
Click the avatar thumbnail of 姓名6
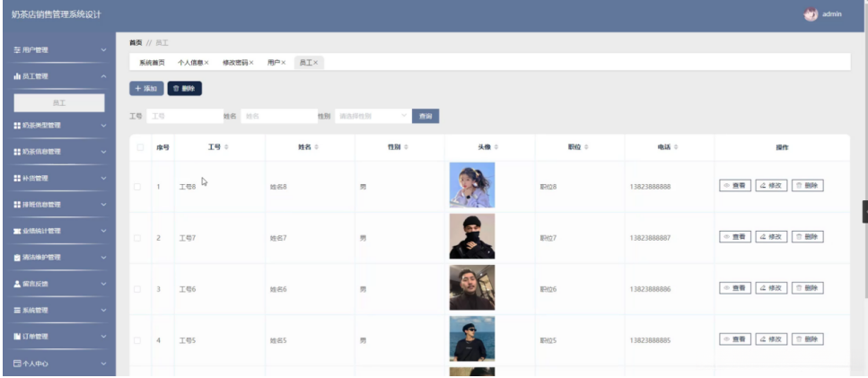tap(472, 287)
